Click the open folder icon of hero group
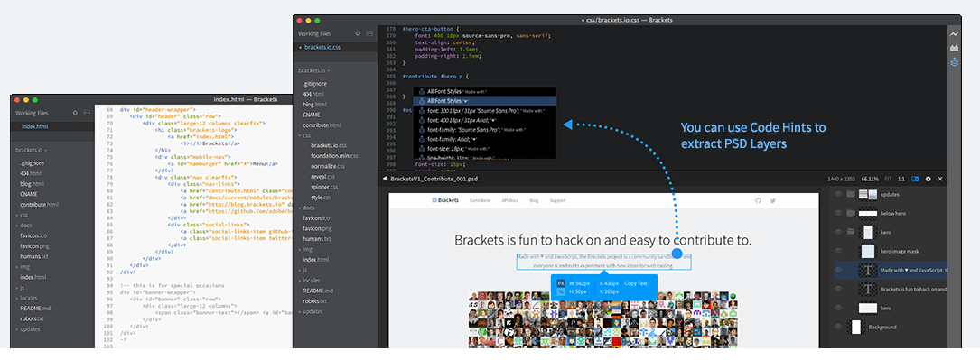This screenshot has height=360, width=980. (850, 232)
